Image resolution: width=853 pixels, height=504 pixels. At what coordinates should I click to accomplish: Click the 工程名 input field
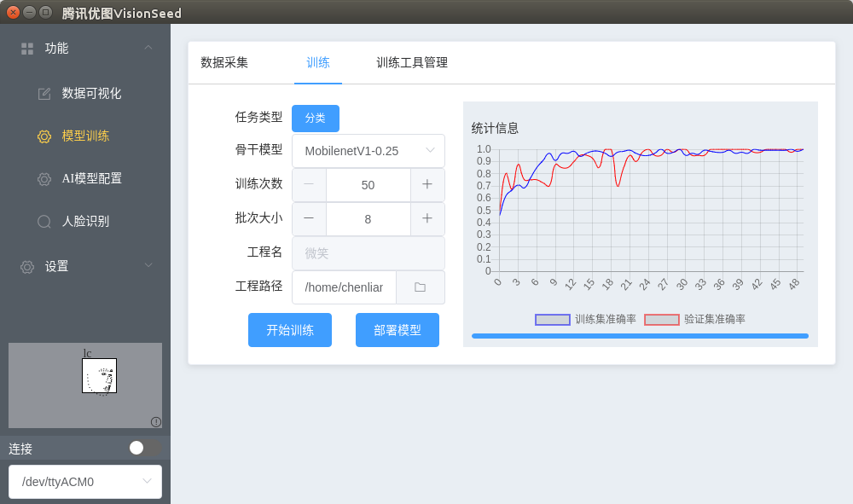tap(368, 253)
